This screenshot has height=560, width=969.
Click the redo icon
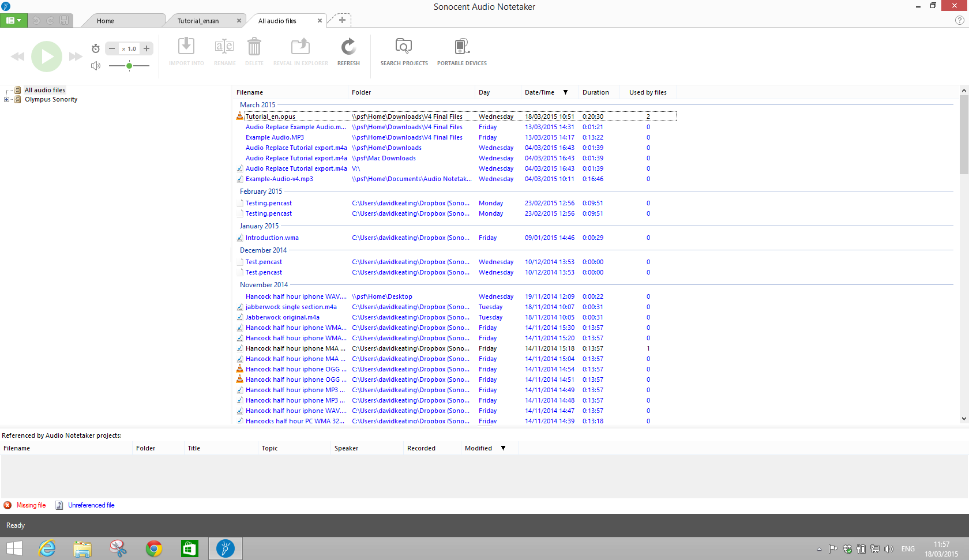click(50, 20)
